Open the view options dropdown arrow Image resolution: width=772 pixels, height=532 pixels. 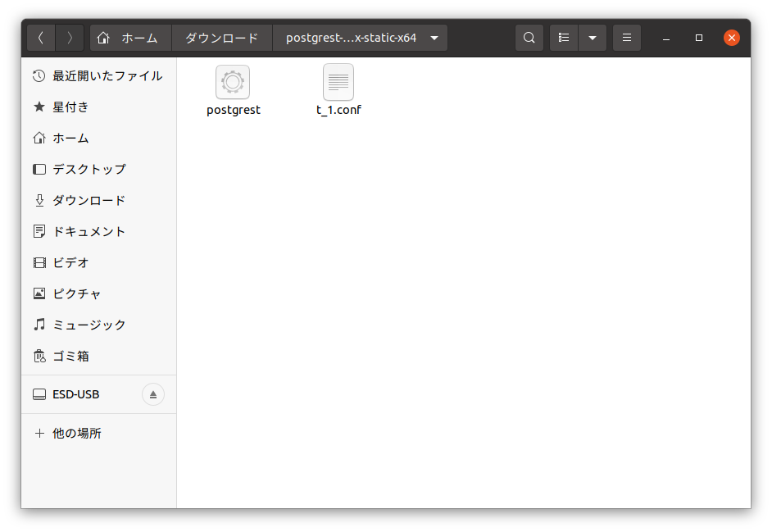tap(593, 38)
